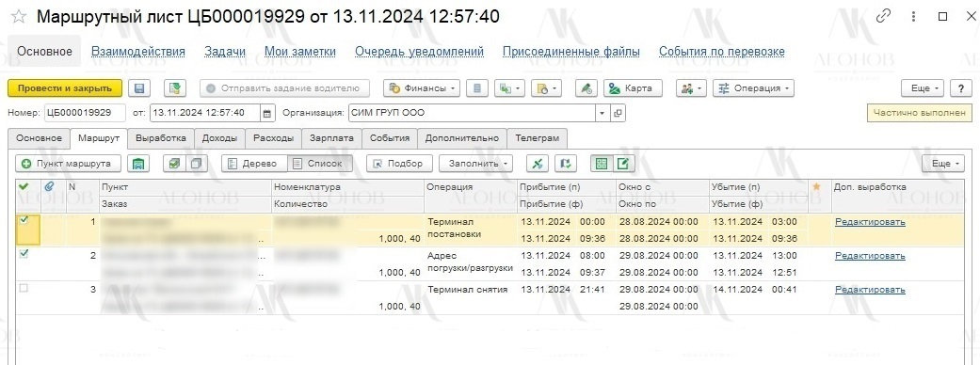This screenshot has height=365, width=980.
Task: Open Мои заметки link
Action: (300, 52)
